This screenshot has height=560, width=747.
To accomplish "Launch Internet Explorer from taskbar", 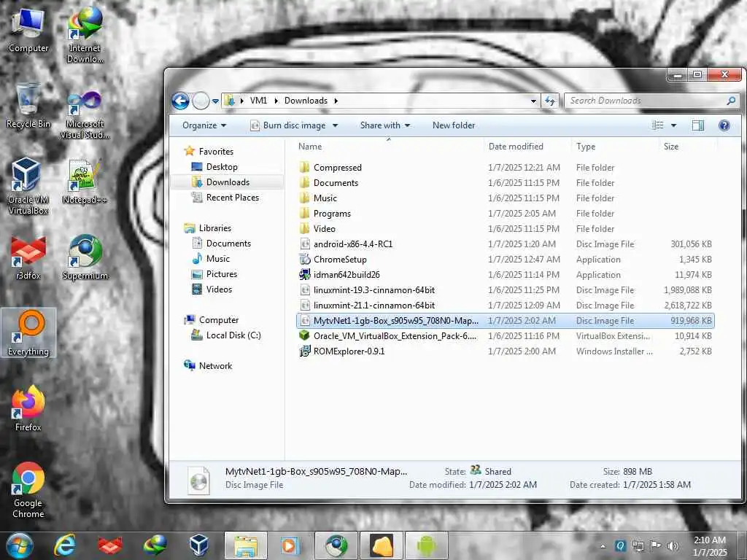I will click(65, 545).
